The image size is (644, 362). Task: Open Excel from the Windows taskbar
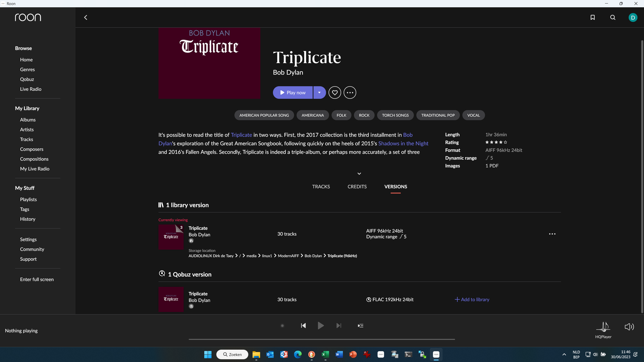325,354
